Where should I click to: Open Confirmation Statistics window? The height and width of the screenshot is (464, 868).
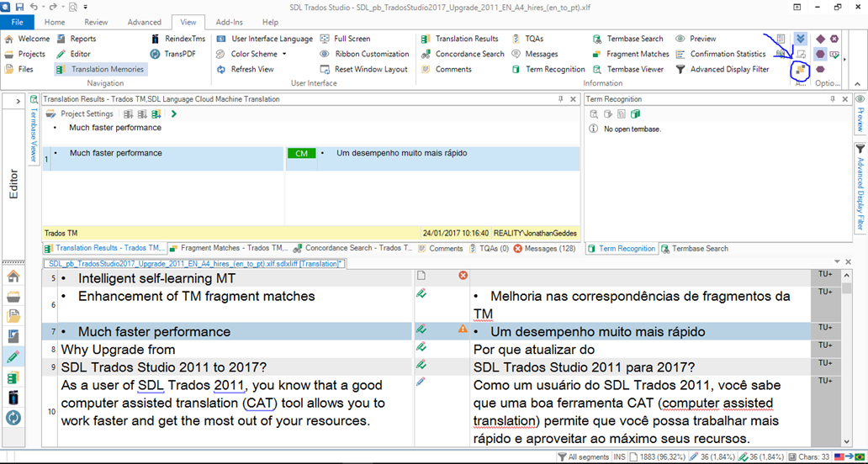(721, 54)
